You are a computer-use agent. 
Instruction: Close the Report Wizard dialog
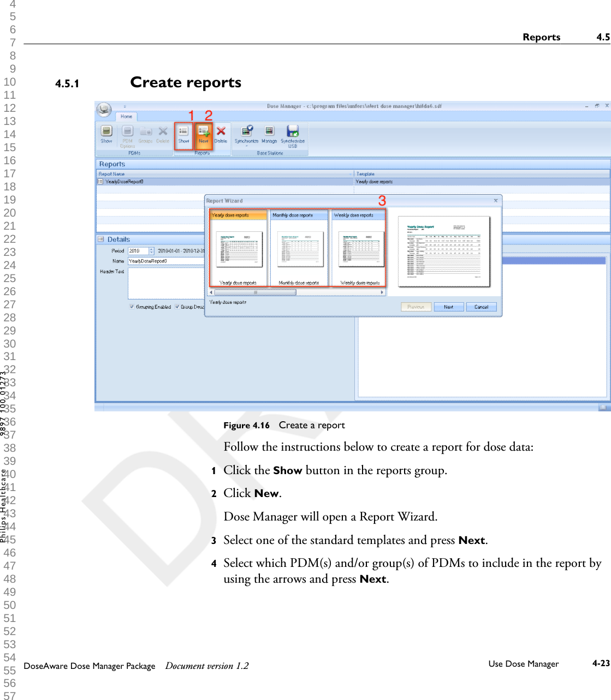pos(496,200)
